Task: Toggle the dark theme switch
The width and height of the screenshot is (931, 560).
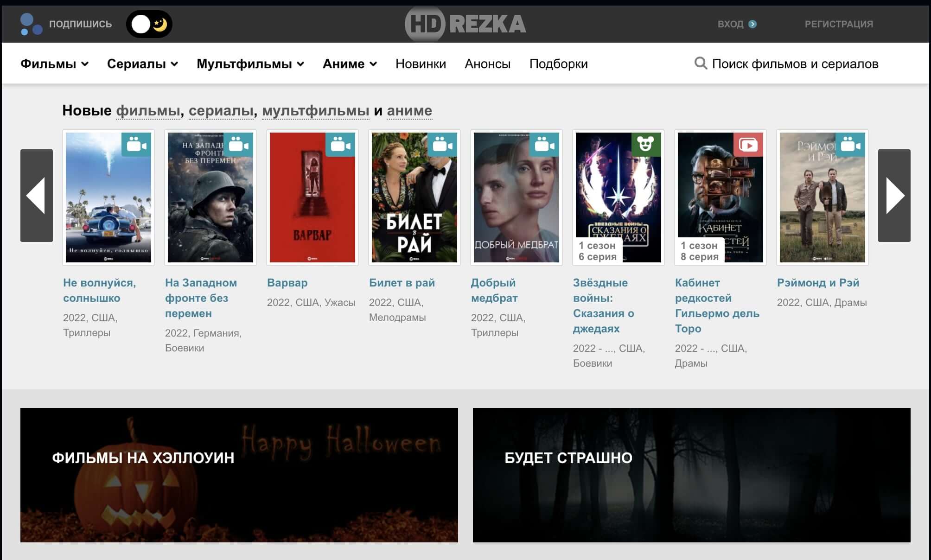Action: [149, 24]
